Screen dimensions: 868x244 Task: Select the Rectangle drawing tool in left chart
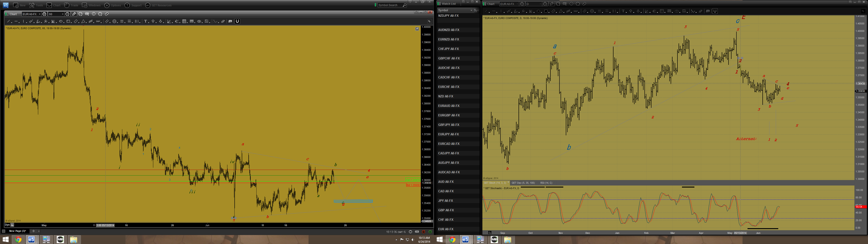tap(68, 21)
